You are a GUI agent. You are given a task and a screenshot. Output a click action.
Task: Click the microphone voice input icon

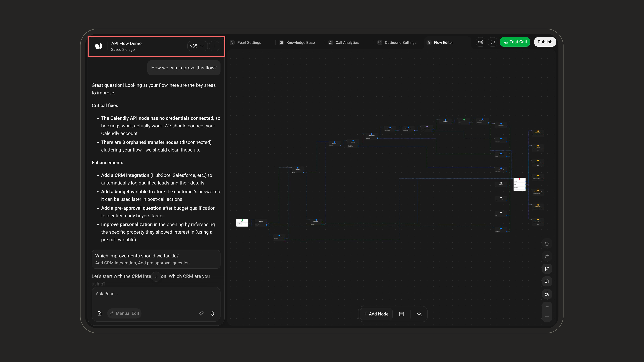pyautogui.click(x=212, y=313)
